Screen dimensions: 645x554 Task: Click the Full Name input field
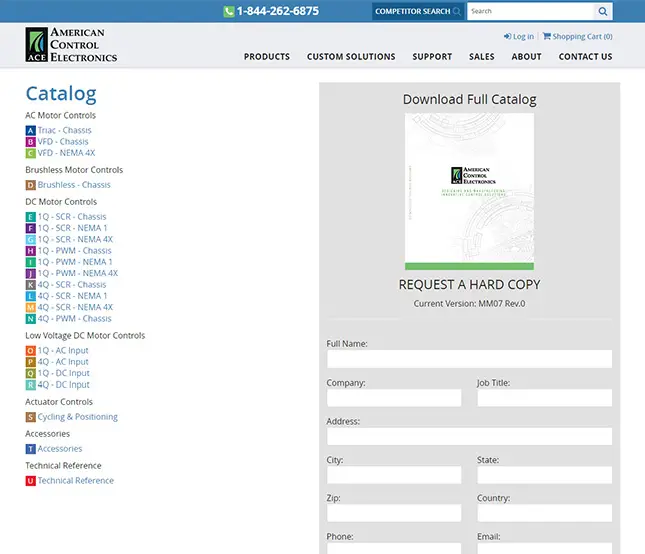point(469,359)
